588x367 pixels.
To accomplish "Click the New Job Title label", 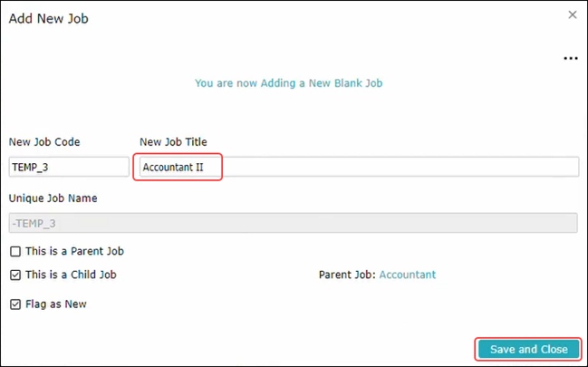I will [x=173, y=142].
